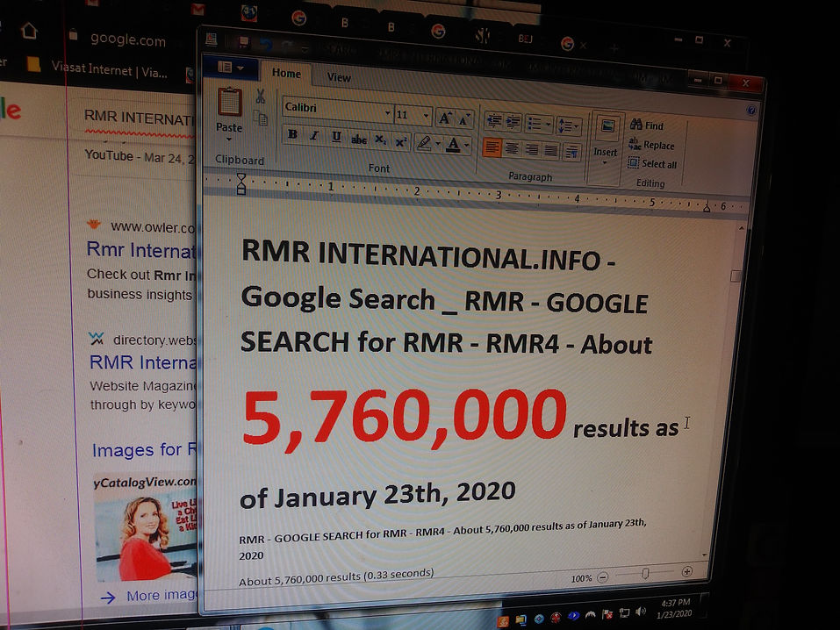Zoom out with the minus button

click(603, 577)
